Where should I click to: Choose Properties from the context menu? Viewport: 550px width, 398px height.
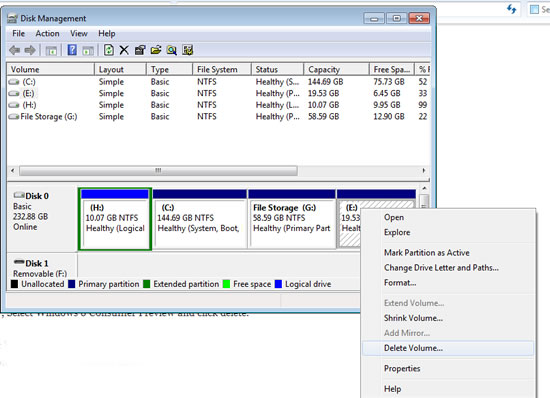click(449, 369)
